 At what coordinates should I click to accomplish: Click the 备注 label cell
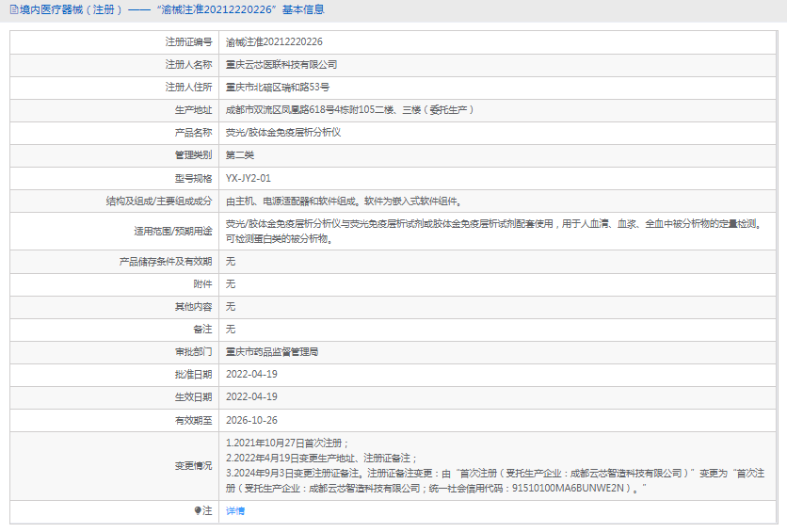pyautogui.click(x=115, y=330)
